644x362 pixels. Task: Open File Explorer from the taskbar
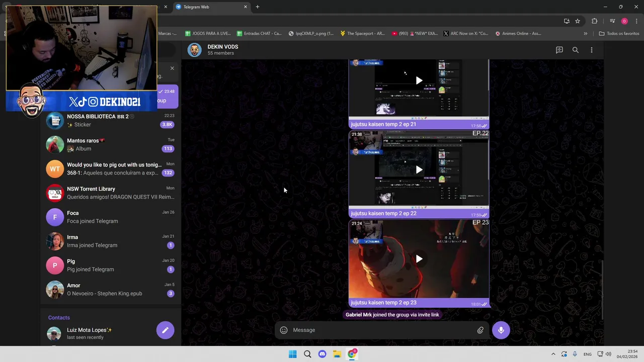point(337,354)
